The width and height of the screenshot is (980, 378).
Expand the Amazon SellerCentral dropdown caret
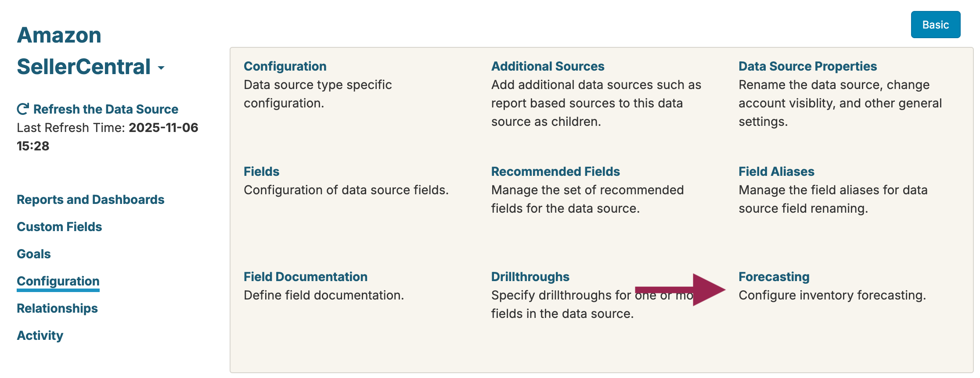161,68
